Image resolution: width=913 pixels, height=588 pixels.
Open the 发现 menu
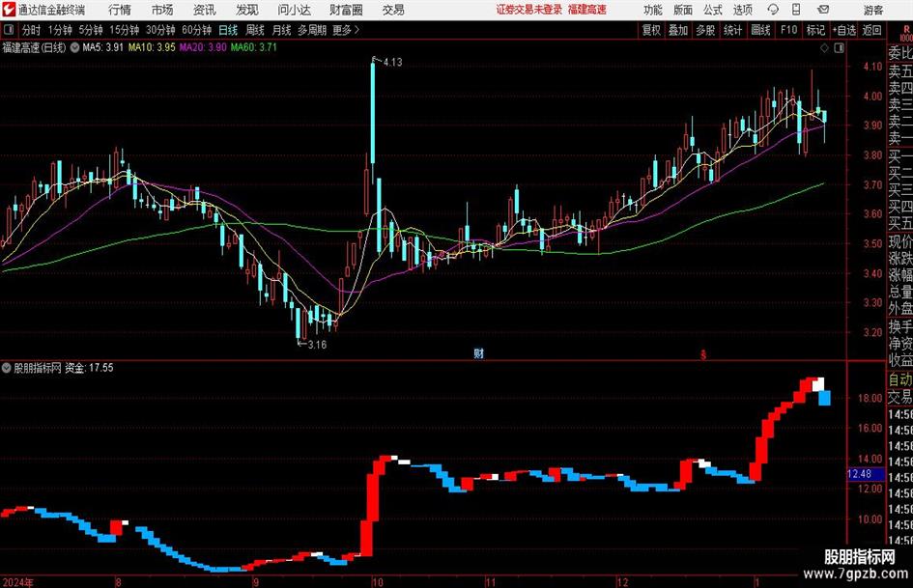coord(247,10)
